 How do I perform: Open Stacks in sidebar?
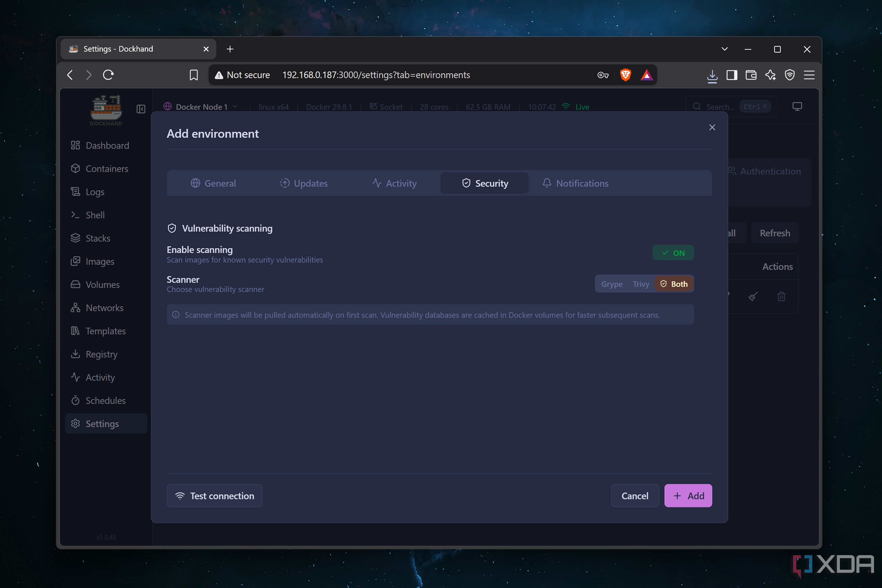pos(106,238)
